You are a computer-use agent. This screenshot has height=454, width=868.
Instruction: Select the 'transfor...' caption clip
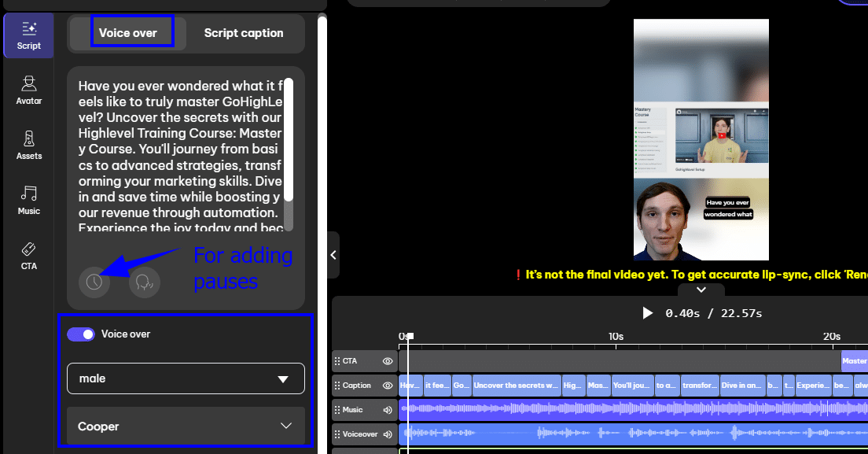tap(700, 386)
